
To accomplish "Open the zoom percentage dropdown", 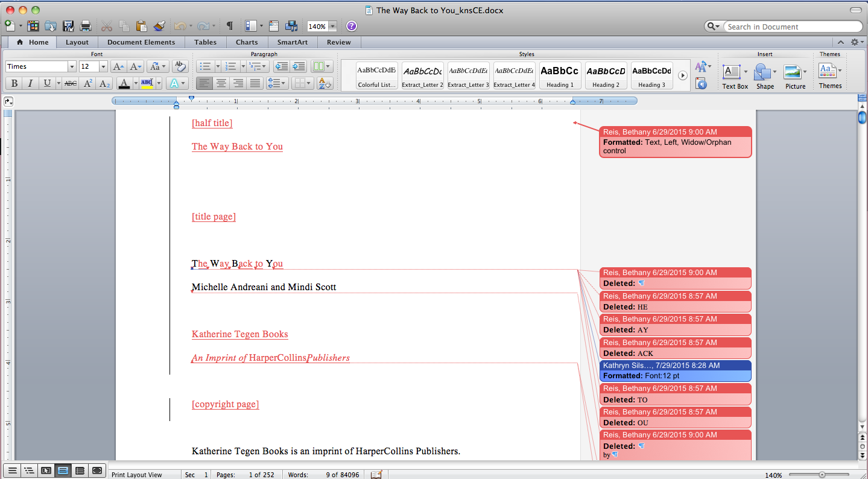I will [x=333, y=27].
